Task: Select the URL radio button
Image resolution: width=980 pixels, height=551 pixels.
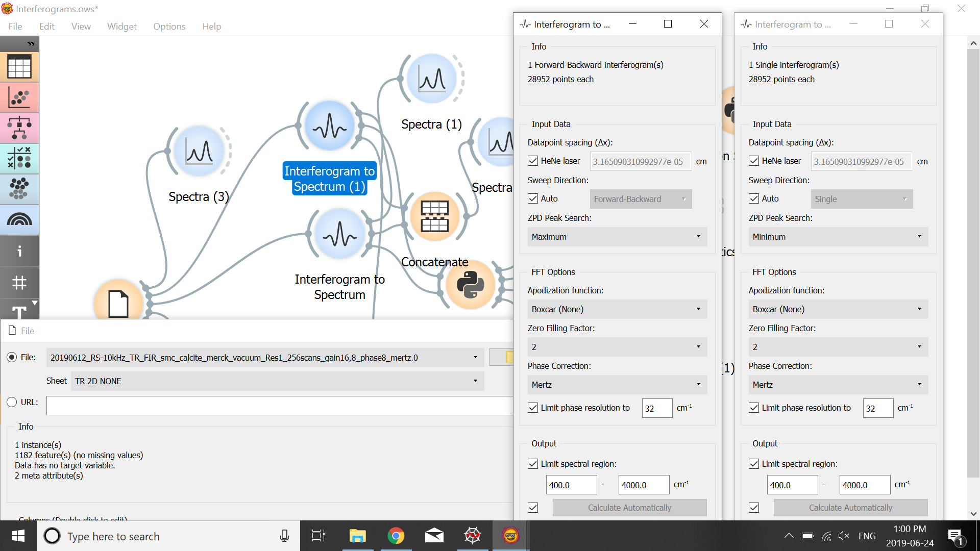Action: click(x=12, y=402)
